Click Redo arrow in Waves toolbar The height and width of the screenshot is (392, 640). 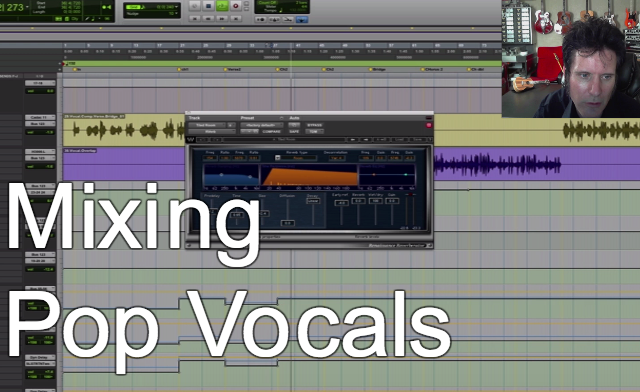click(x=216, y=140)
